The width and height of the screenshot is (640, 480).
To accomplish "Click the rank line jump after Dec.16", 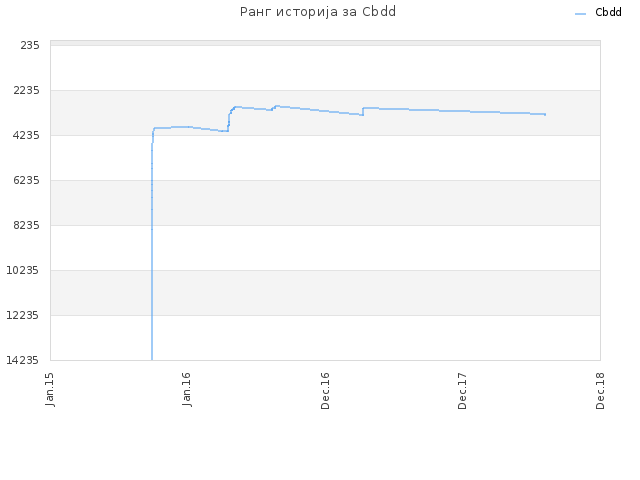I will pyautogui.click(x=363, y=111).
